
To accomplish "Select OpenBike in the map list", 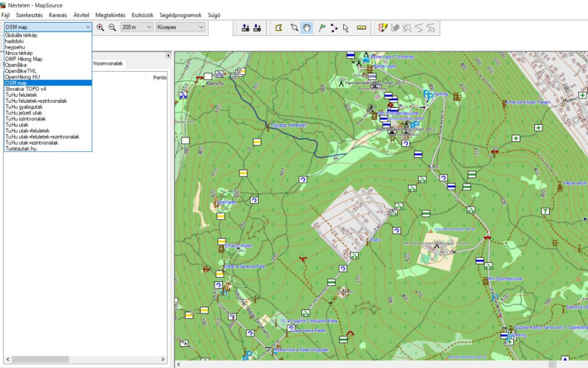I will point(15,65).
